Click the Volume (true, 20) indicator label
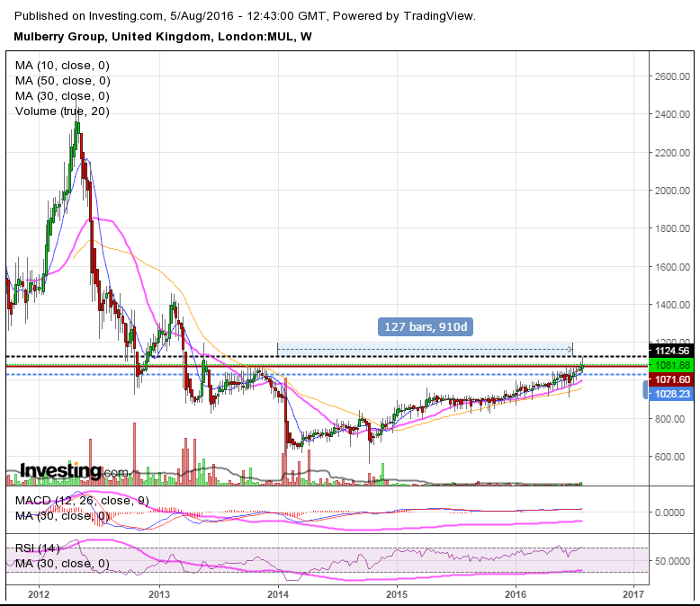 click(x=62, y=111)
